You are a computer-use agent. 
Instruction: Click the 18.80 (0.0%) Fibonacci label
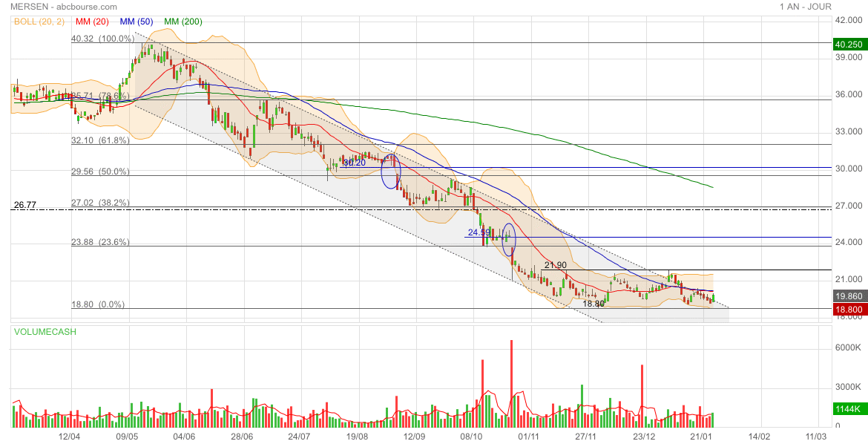click(x=98, y=304)
